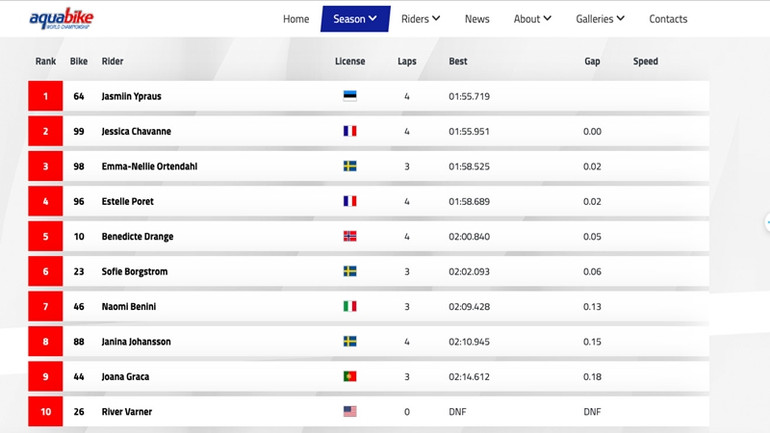Go to the Home page

pyautogui.click(x=296, y=19)
